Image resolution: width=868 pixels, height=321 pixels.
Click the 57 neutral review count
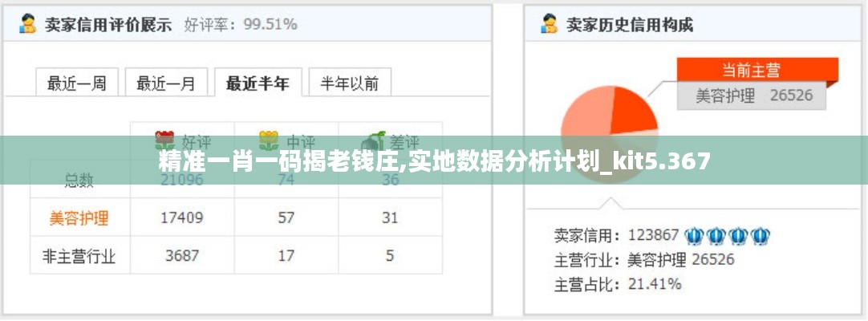click(286, 217)
